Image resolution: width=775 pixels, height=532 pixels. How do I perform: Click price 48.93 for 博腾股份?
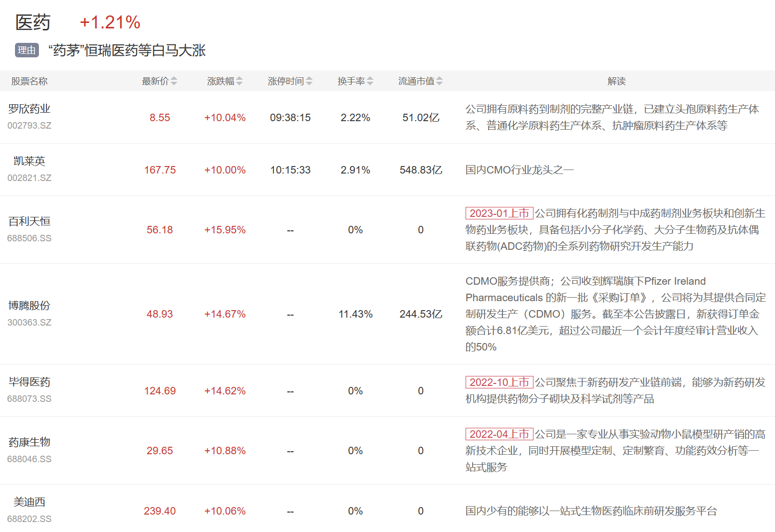pyautogui.click(x=160, y=314)
